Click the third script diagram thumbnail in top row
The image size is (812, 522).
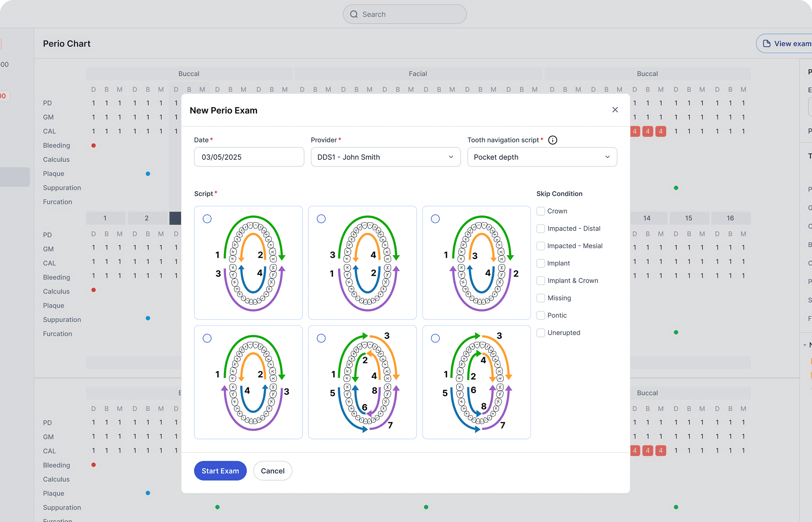476,263
